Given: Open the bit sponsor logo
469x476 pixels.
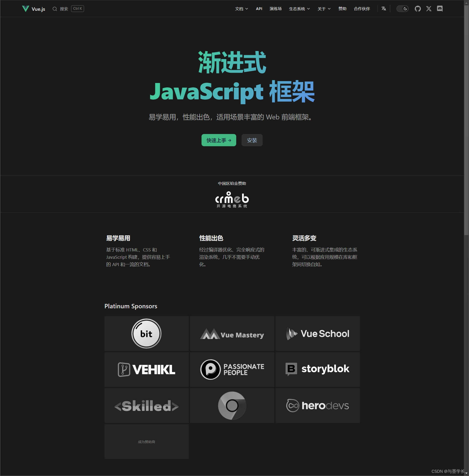Looking at the screenshot, I should 146,333.
